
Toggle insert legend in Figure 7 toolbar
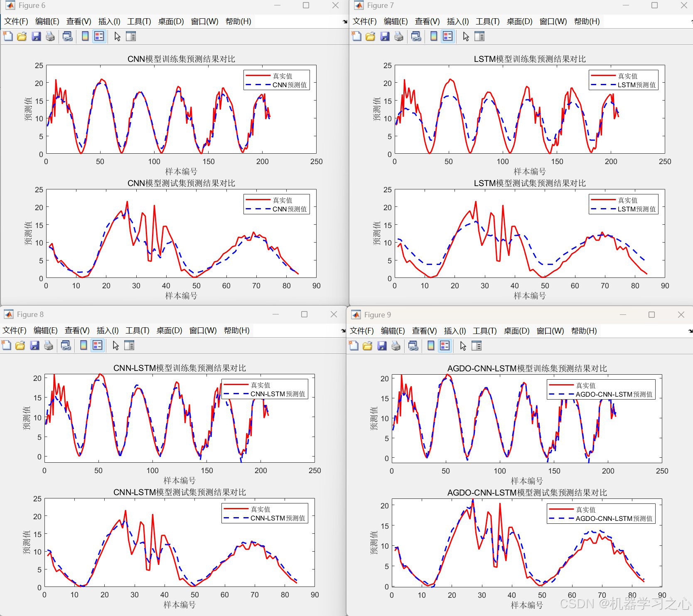click(x=448, y=37)
